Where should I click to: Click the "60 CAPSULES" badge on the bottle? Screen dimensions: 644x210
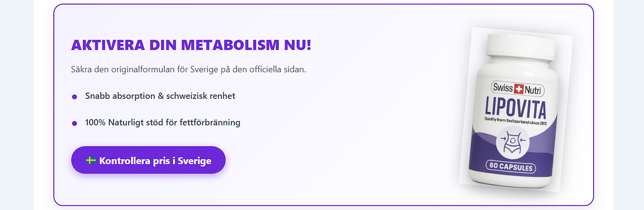(510, 167)
